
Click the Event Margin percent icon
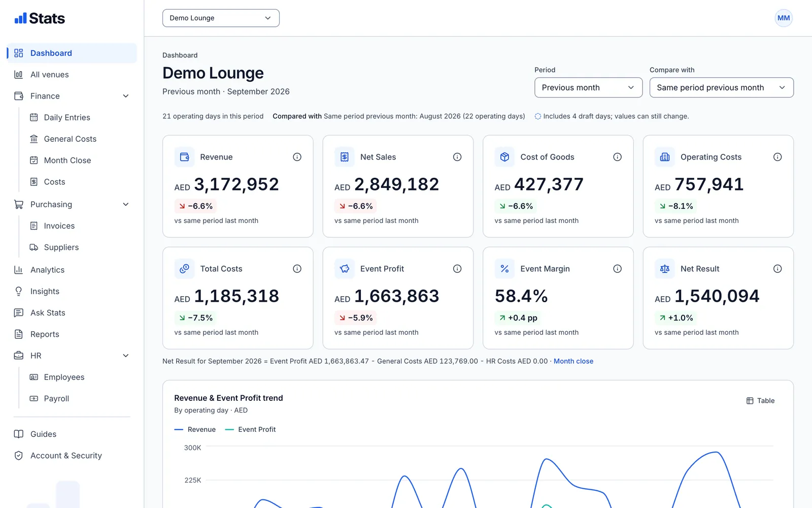tap(505, 269)
